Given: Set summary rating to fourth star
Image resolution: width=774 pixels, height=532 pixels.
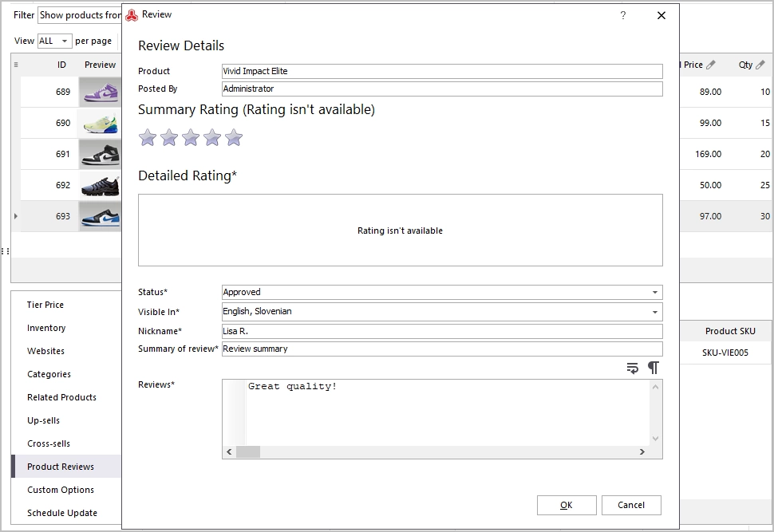Looking at the screenshot, I should coord(212,138).
